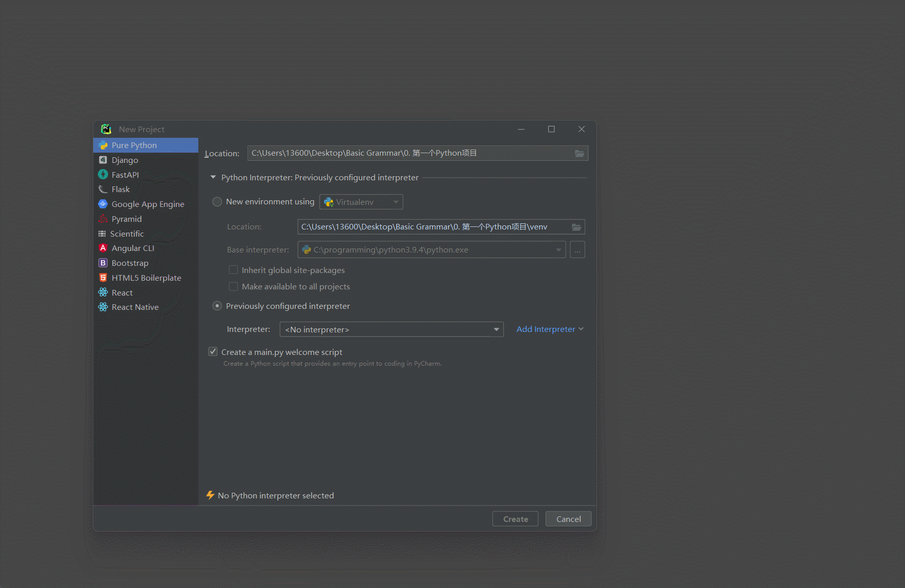The height and width of the screenshot is (588, 905).
Task: Click inside the project Location path field
Action: pyautogui.click(x=418, y=153)
